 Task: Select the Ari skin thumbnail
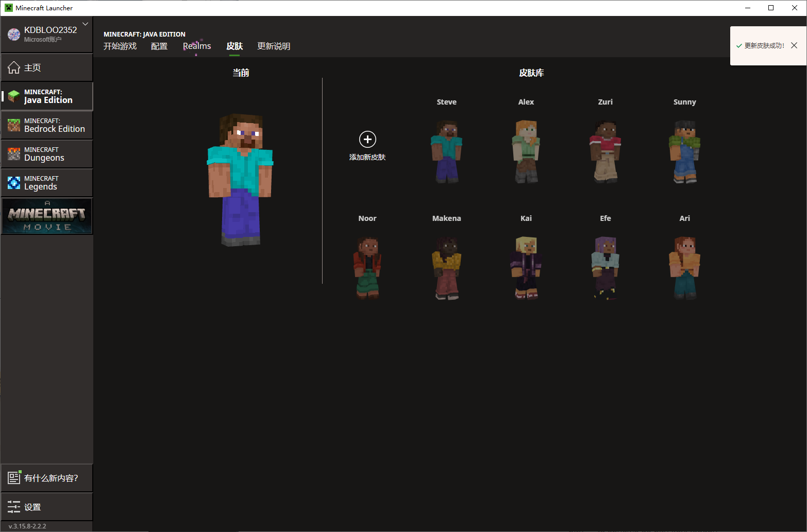(685, 268)
